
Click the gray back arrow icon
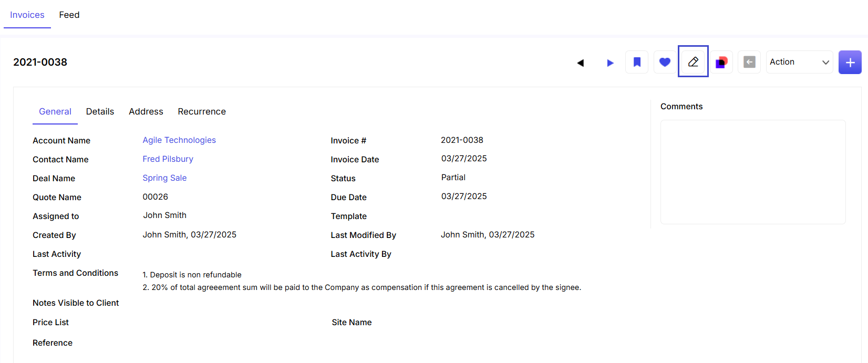point(749,62)
